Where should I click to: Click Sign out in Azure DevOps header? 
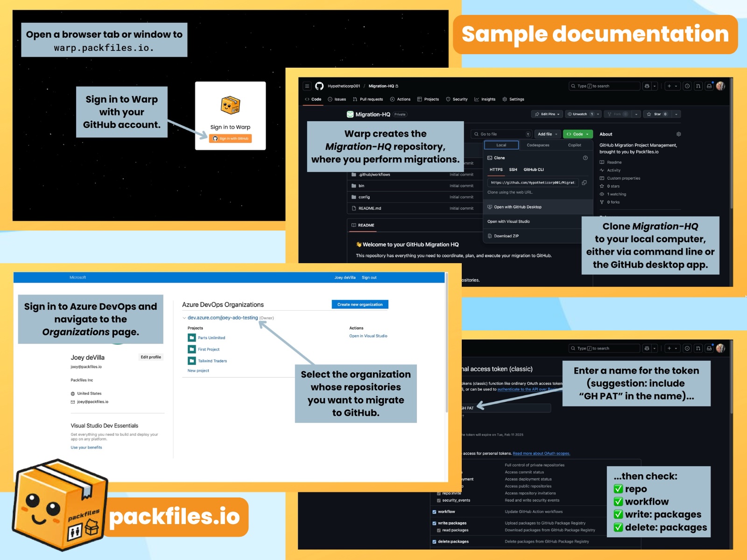pyautogui.click(x=369, y=277)
